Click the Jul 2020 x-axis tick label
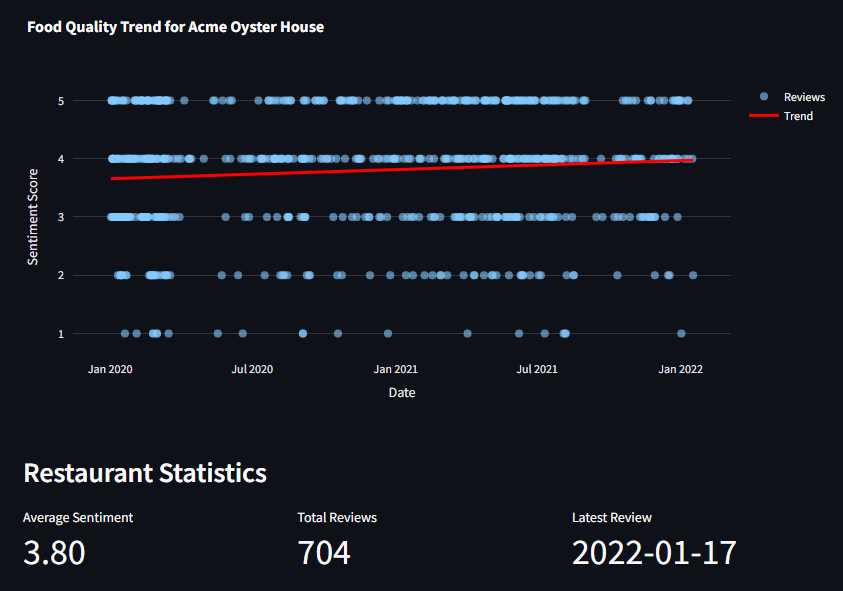Viewport: 843px width, 591px height. point(252,369)
